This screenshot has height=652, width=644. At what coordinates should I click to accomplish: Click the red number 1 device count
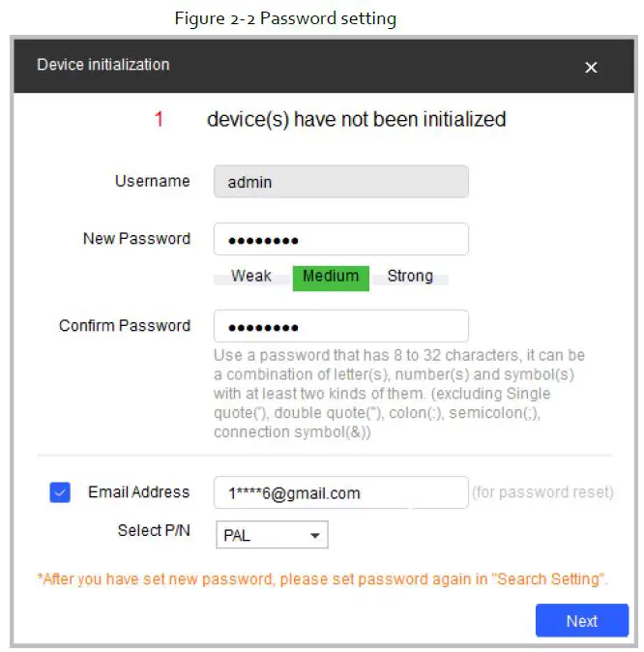[160, 120]
